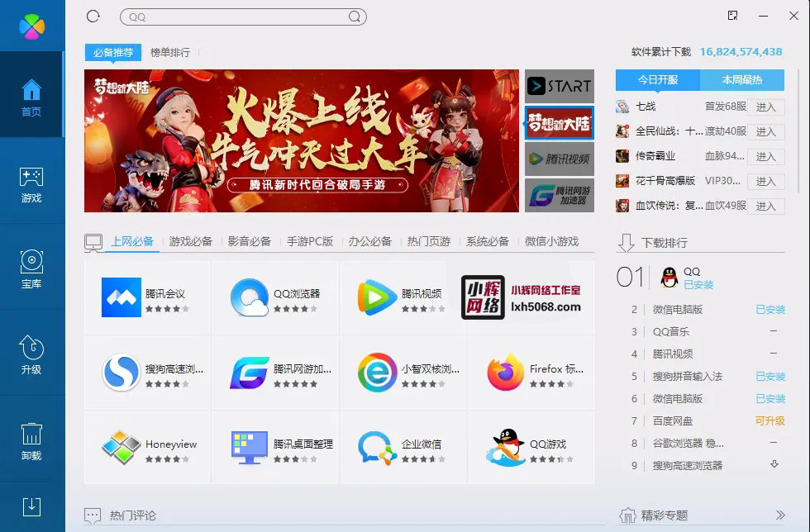
Task: Click 七战 game icon in server list
Action: click(622, 107)
